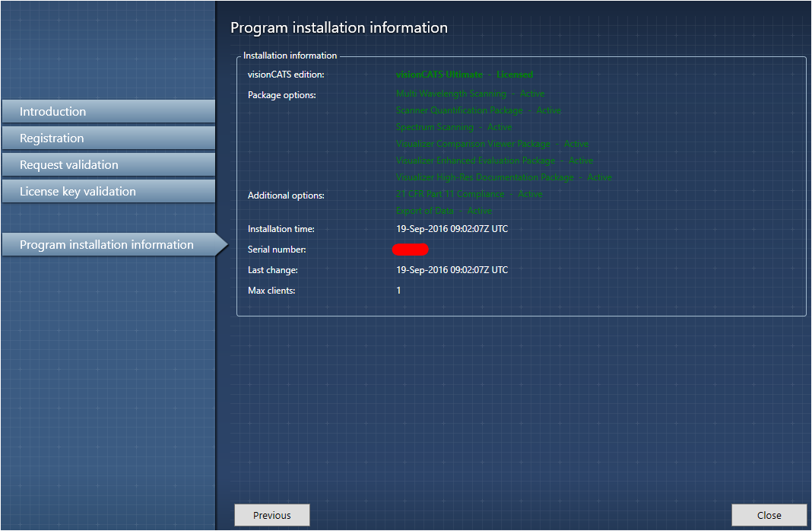Click the Serial number label
Image resolution: width=812 pixels, height=531 pixels.
pos(277,250)
